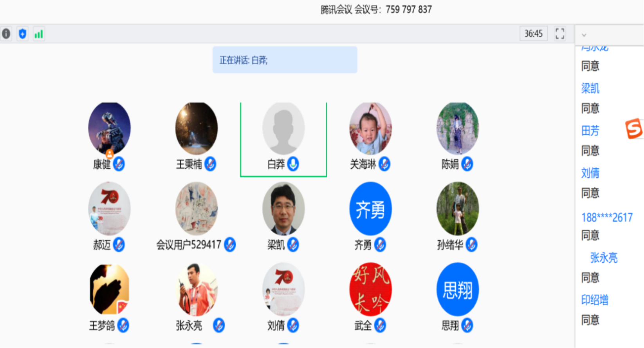Click the 36:45 meeting timer
Screen dimensions: 644x348
[534, 34]
